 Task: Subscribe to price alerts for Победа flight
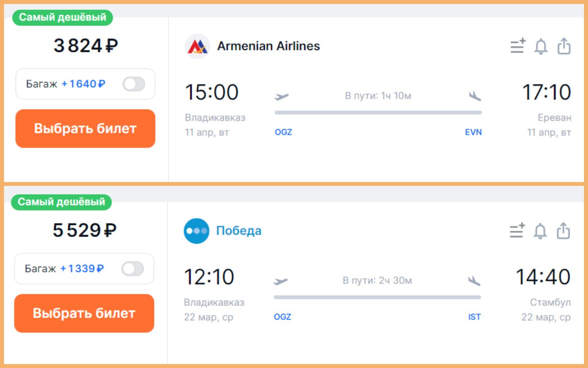pyautogui.click(x=540, y=231)
